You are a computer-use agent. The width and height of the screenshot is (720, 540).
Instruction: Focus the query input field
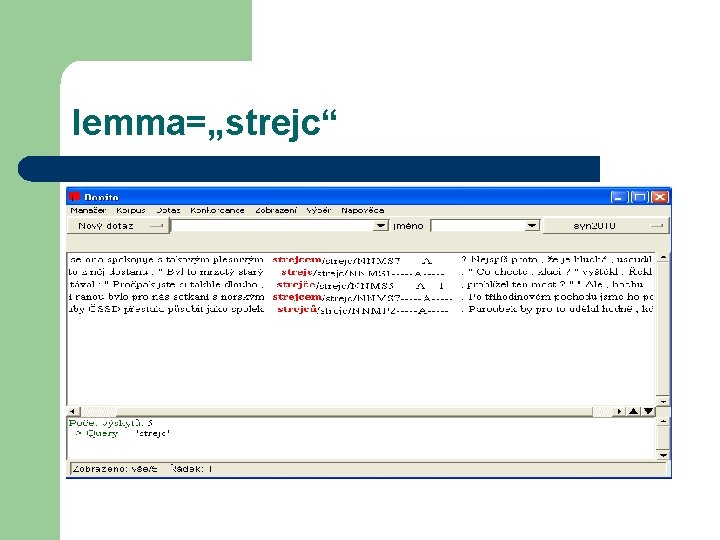(271, 225)
